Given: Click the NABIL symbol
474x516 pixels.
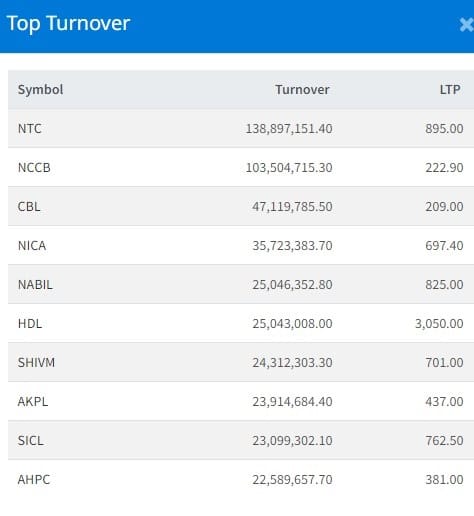Looking at the screenshot, I should pos(35,285).
